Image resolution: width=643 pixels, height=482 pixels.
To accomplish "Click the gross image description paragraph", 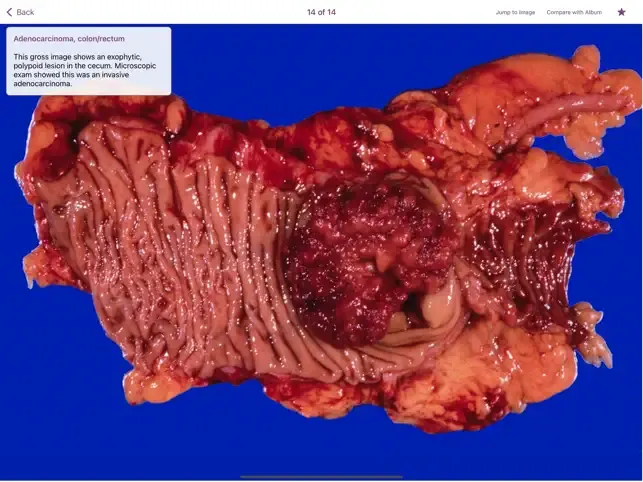I will [x=84, y=70].
